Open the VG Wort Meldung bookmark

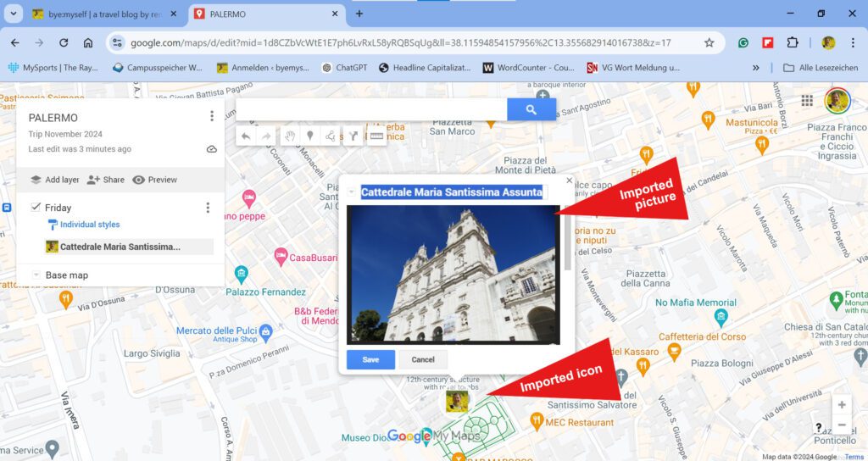[x=633, y=68]
